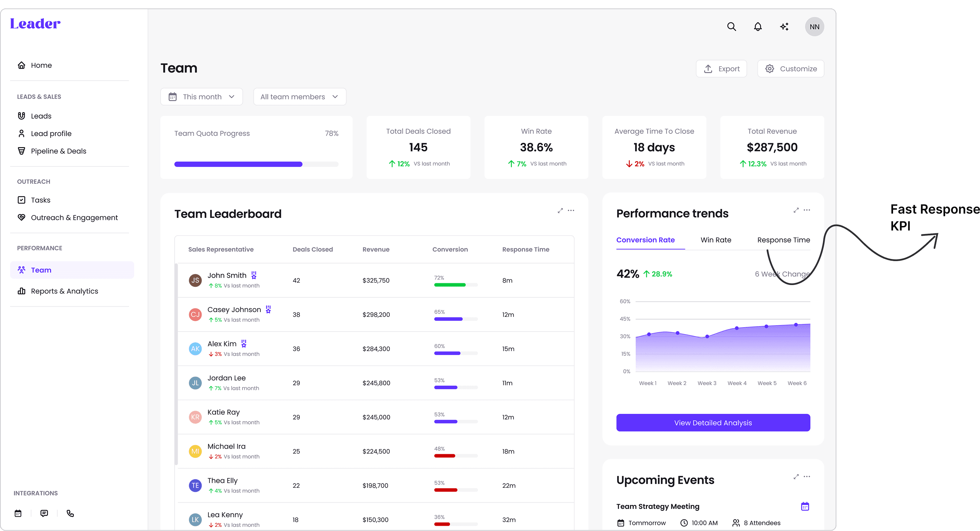Click the Team Quota Progress bar
The image size is (980, 531).
click(x=256, y=164)
